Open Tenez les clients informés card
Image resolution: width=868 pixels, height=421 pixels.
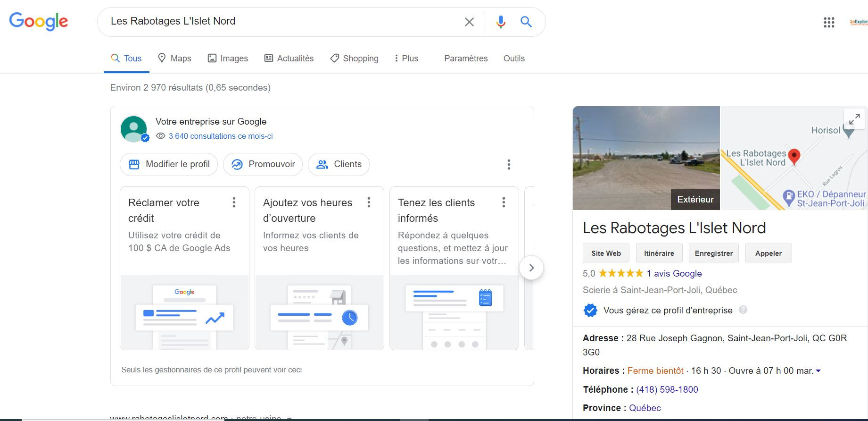(x=454, y=268)
